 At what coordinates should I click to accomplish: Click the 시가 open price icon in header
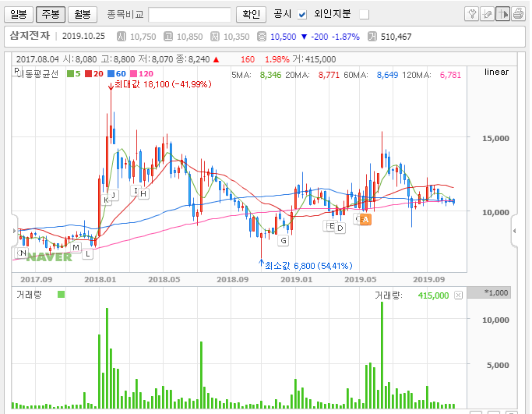coord(122,37)
